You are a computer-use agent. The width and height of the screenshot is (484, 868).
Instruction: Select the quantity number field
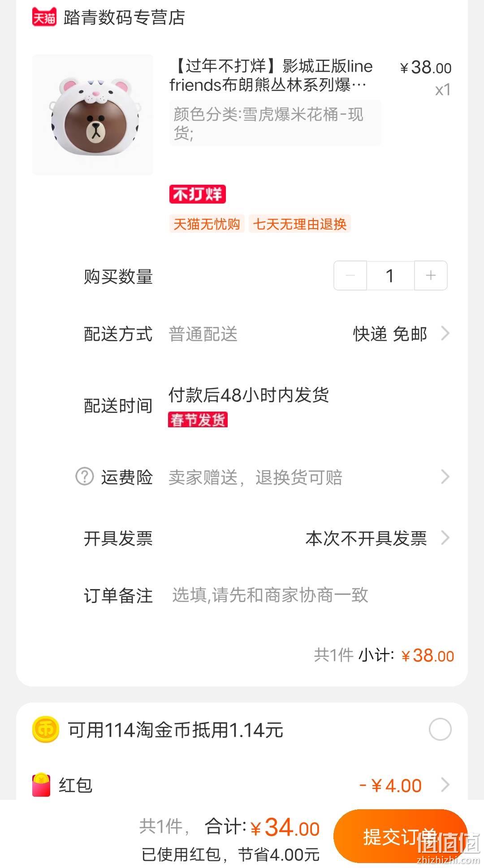click(390, 275)
